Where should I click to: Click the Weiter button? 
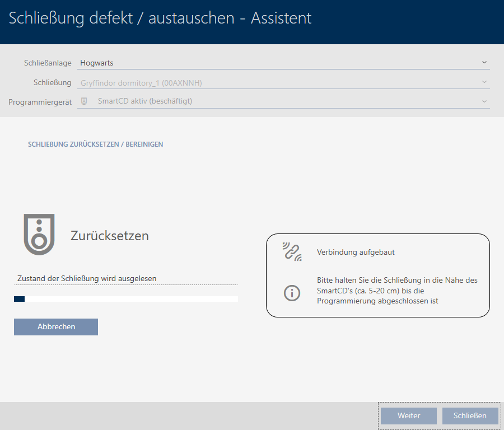pos(409,416)
